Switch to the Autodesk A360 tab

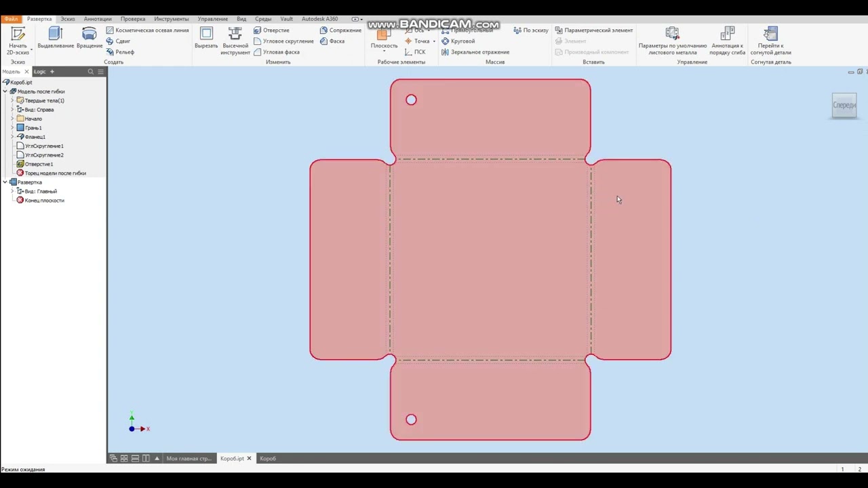[319, 19]
